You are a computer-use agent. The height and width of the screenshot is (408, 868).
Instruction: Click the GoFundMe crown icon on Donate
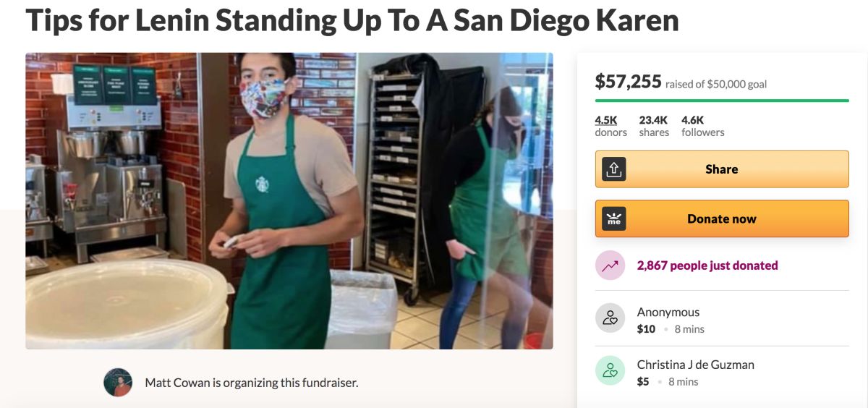[x=613, y=218]
